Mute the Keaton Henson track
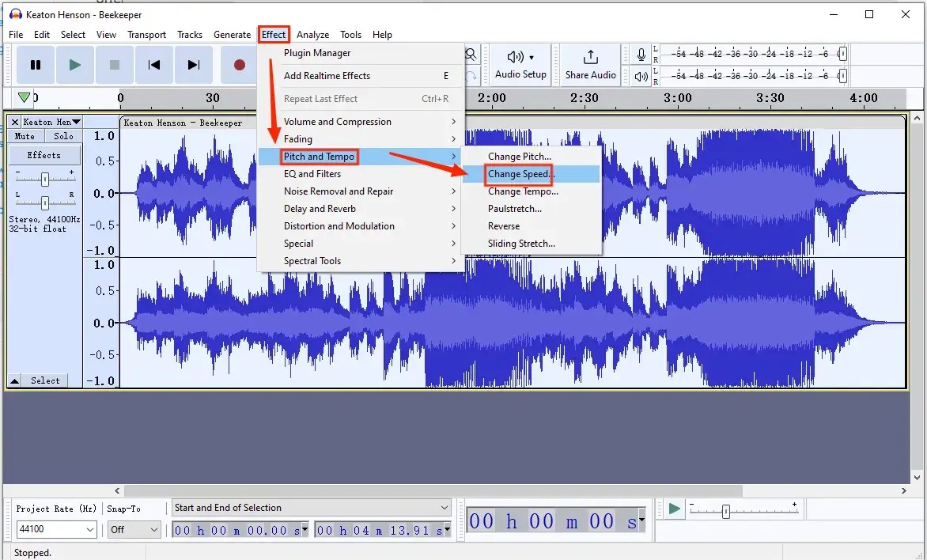The height and width of the screenshot is (560, 927). 25,135
